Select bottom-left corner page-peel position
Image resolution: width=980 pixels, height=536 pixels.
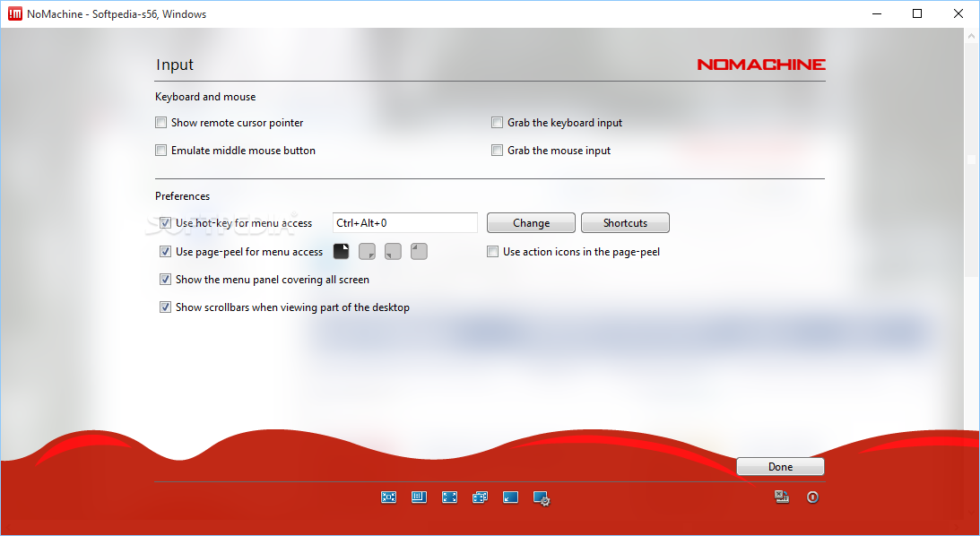393,251
